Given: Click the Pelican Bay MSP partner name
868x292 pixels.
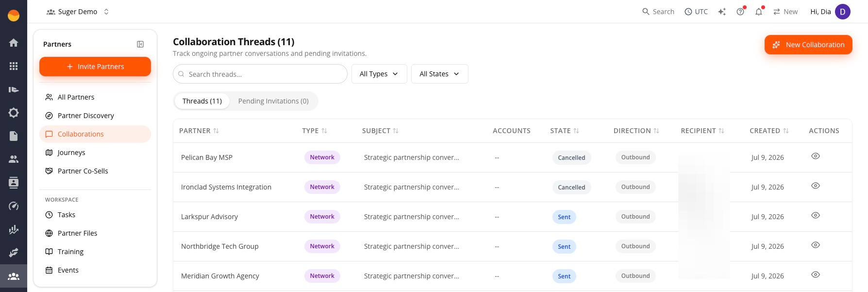Looking at the screenshot, I should tap(207, 157).
